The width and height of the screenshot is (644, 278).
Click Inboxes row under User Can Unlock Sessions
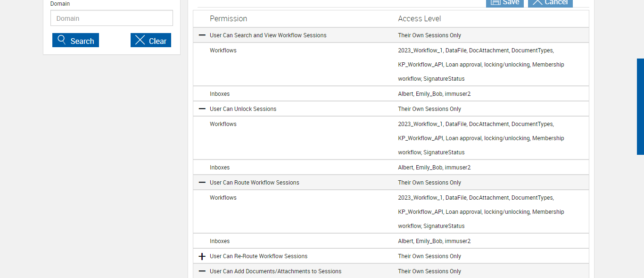[220, 168]
